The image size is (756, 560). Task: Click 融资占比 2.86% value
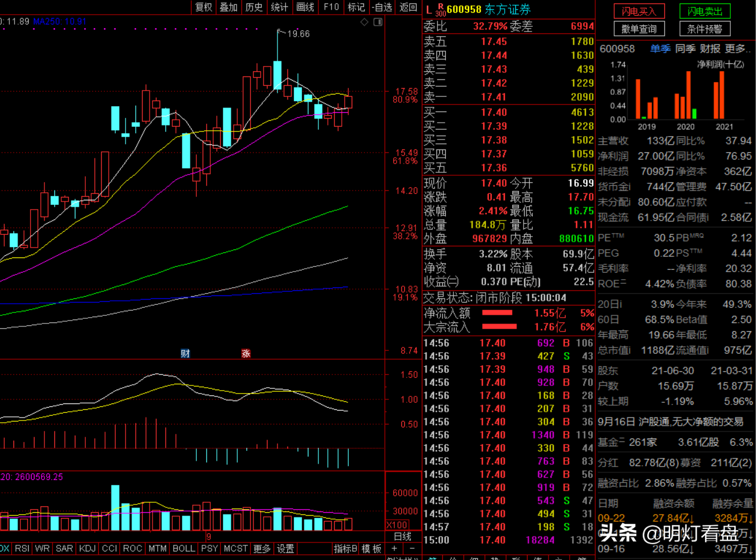tap(660, 483)
